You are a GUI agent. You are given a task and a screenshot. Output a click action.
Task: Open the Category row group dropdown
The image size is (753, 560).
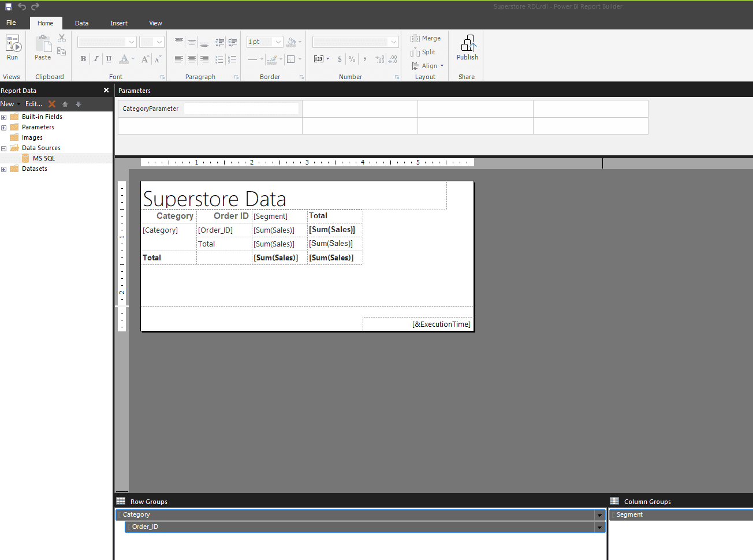tap(599, 514)
